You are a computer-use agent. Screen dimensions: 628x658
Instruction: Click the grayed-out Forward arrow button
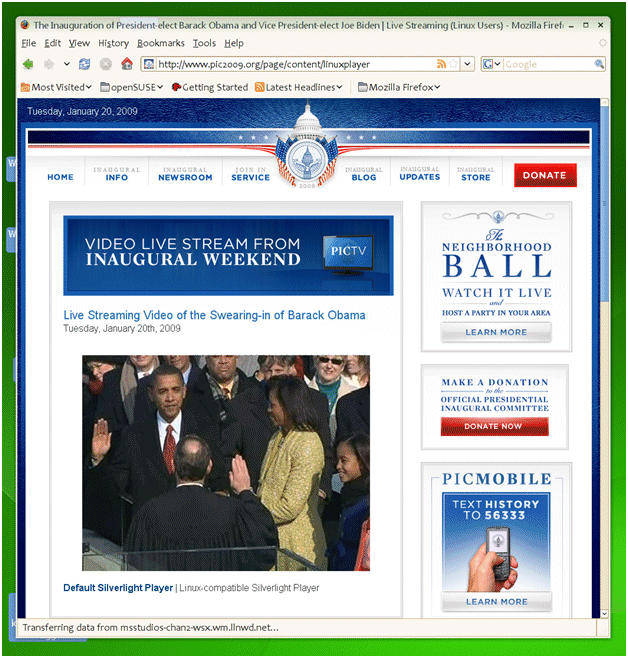tap(49, 64)
